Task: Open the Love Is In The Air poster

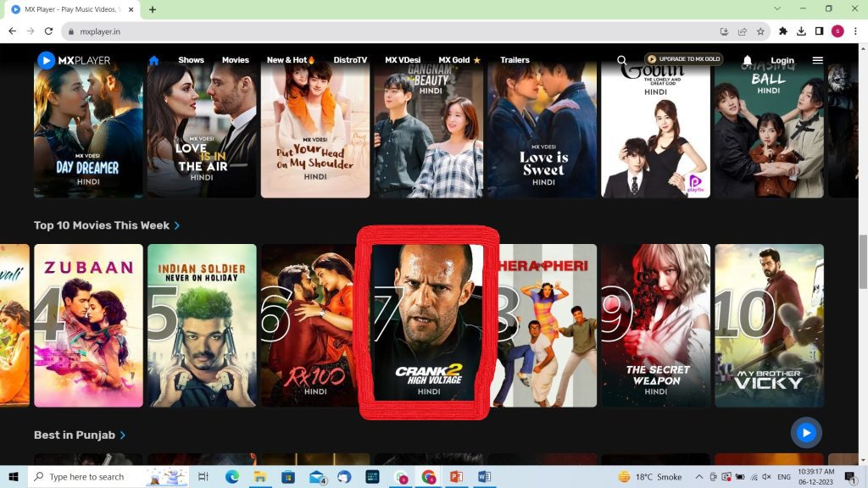Action: [202, 130]
